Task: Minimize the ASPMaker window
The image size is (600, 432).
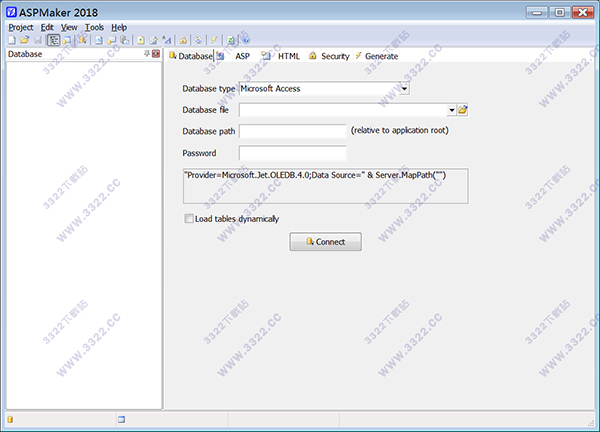Action: pyautogui.click(x=537, y=13)
